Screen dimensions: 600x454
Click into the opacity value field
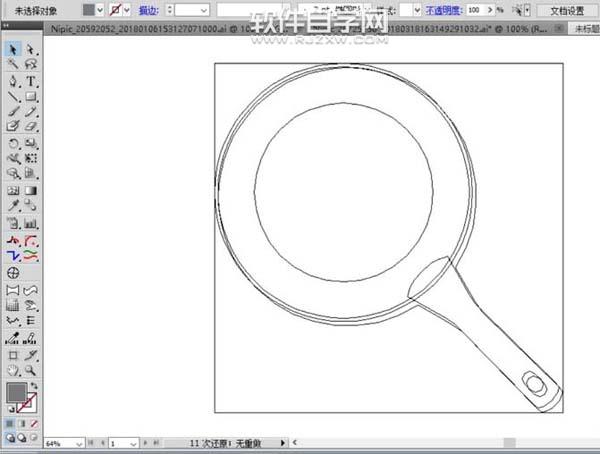coord(476,10)
